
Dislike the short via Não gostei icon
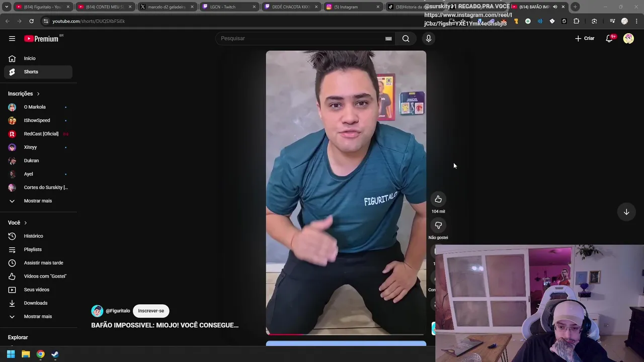coord(438,225)
